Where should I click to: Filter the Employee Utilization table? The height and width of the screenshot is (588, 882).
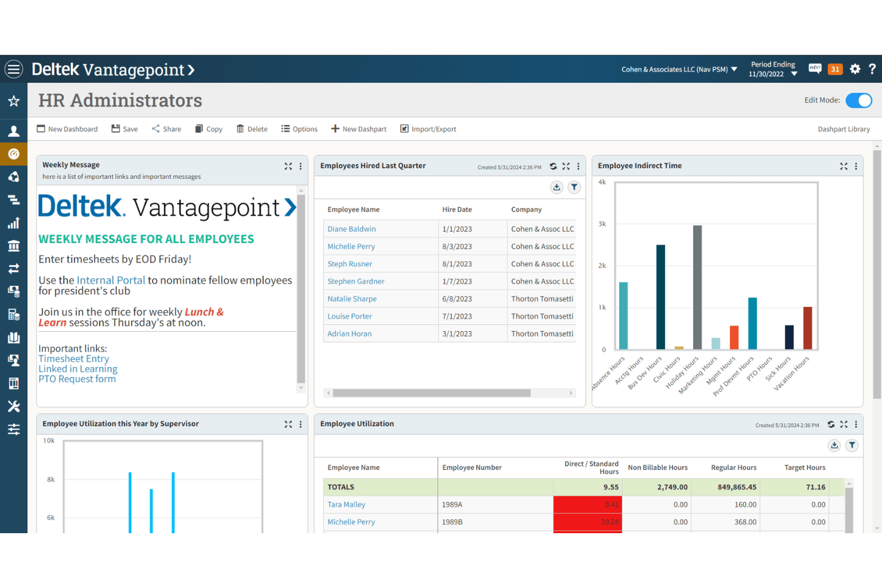(852, 445)
